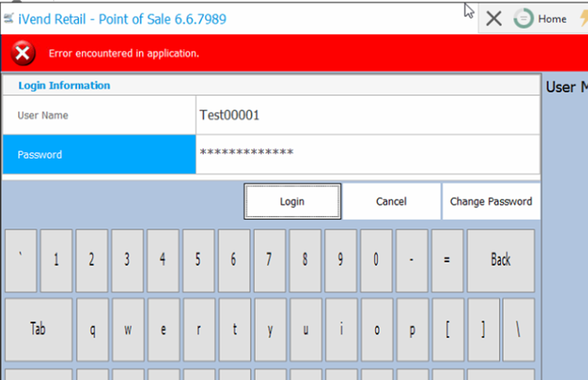Screen dimensions: 588x380
Task: Tap the 5 key on on-screen keyboard
Action: pyautogui.click(x=199, y=261)
